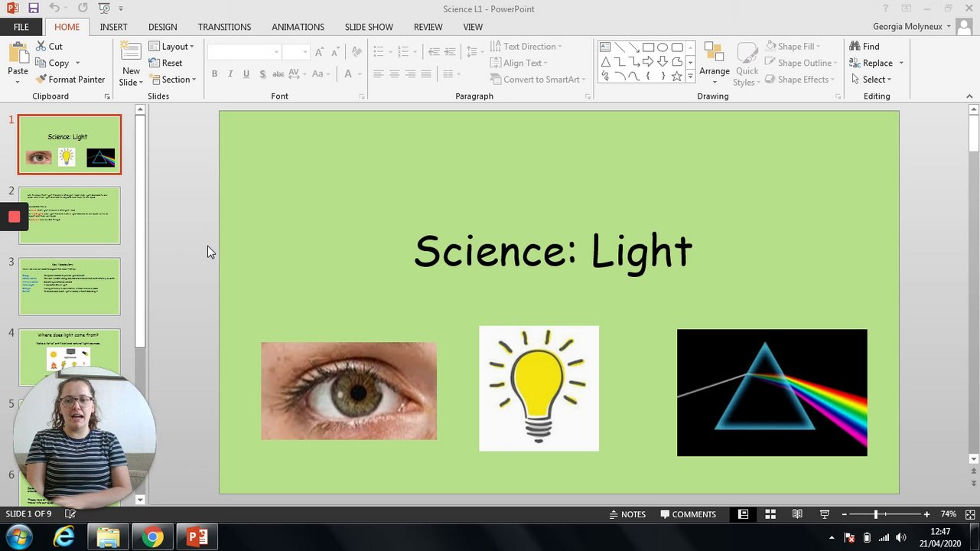This screenshot has height=551, width=980.
Task: Click the Copy icon
Action: click(41, 64)
